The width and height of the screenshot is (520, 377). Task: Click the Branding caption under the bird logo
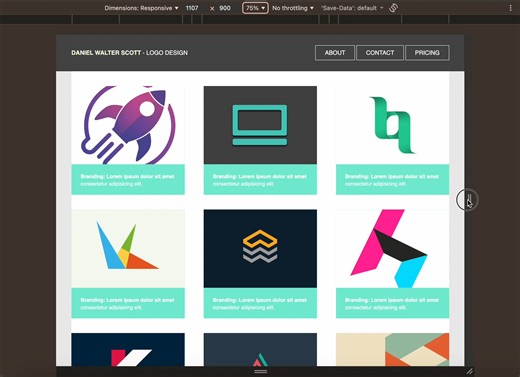(128, 303)
